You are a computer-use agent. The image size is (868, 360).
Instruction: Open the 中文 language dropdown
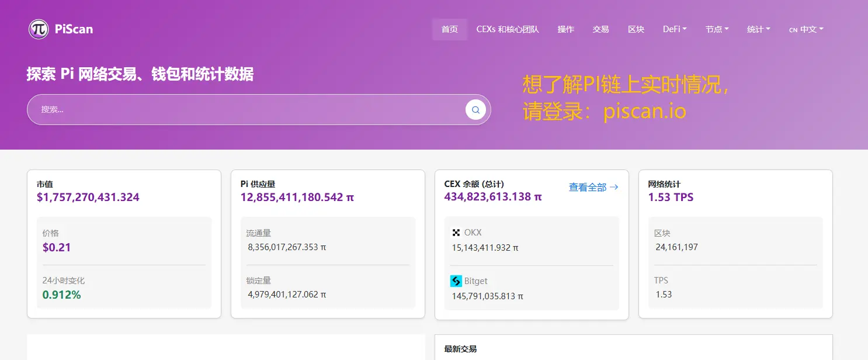(x=806, y=29)
